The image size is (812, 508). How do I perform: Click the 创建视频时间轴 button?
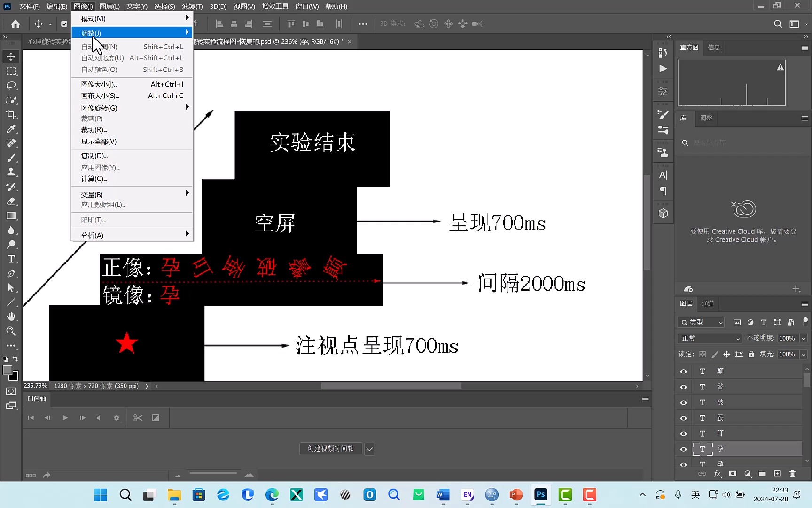(x=330, y=449)
